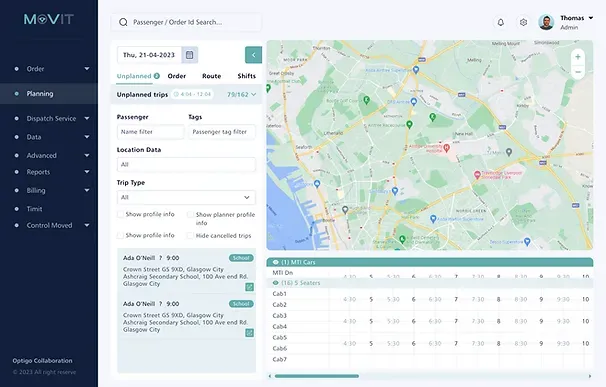Open the Trip Type dropdown
This screenshot has width=606, height=387.
tap(186, 198)
